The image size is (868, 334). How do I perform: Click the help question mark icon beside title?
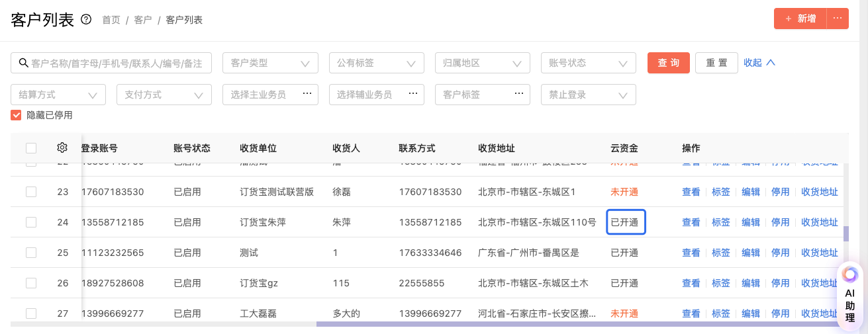86,20
